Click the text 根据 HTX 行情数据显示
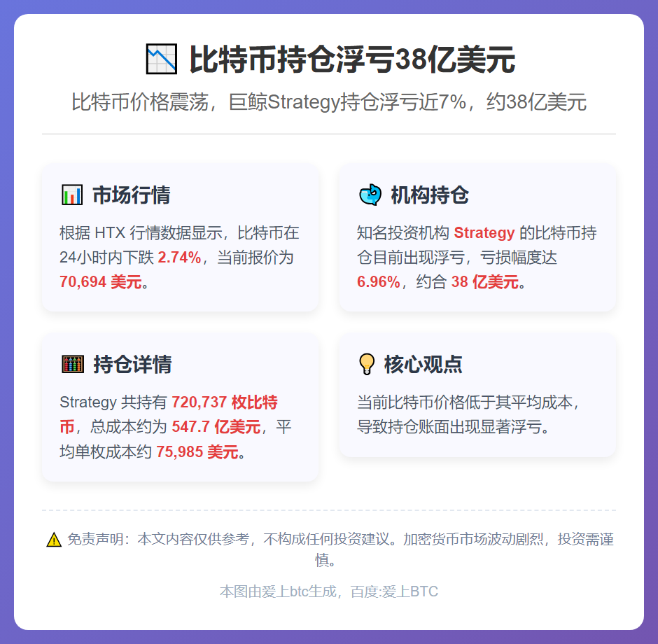658x644 pixels. (141, 233)
